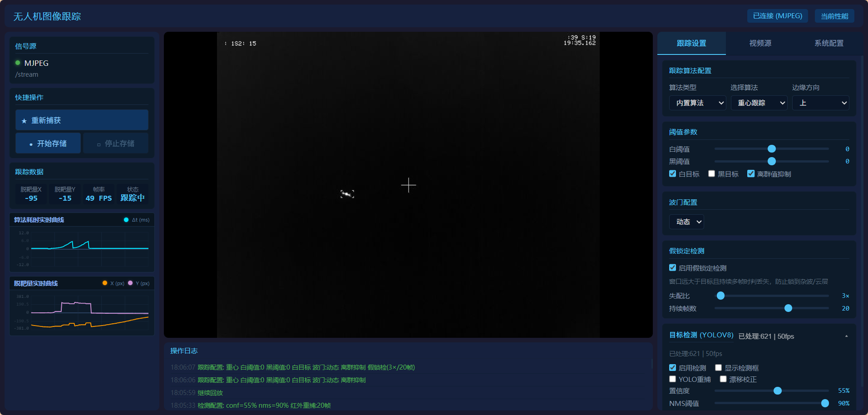Open the 选择算法 dropdown showing 重心跟踪
The height and width of the screenshot is (415, 868).
[x=759, y=103]
